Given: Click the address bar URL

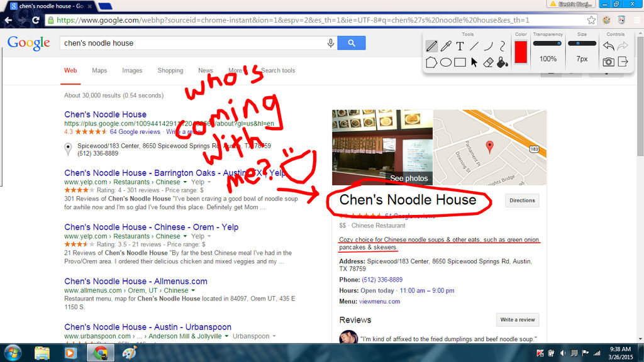Looking at the screenshot, I should click(x=293, y=20).
